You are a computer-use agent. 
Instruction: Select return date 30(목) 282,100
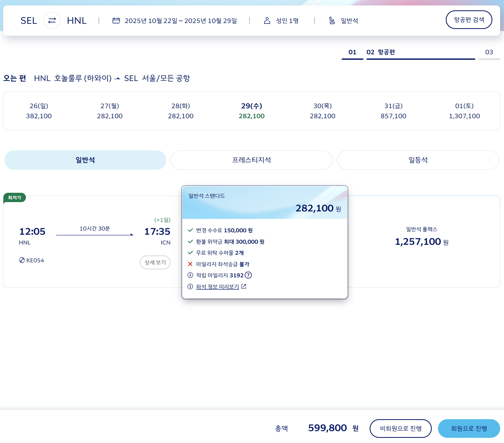pyautogui.click(x=322, y=111)
